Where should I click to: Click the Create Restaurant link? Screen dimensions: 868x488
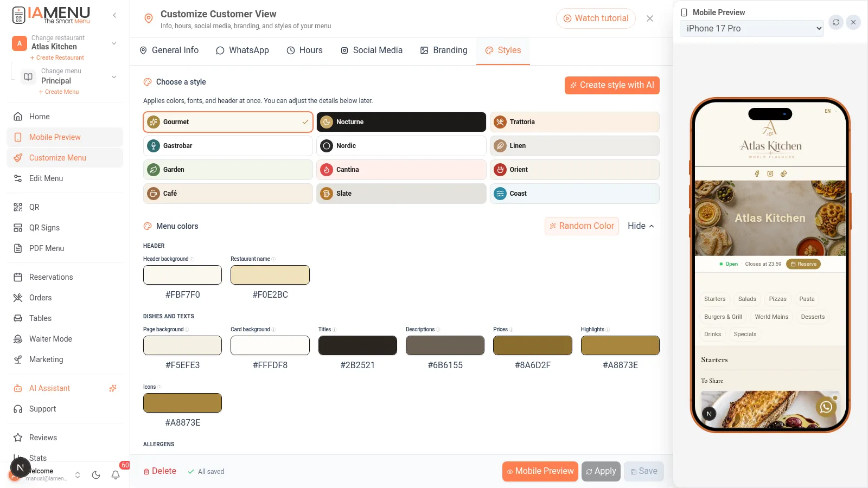pos(57,57)
